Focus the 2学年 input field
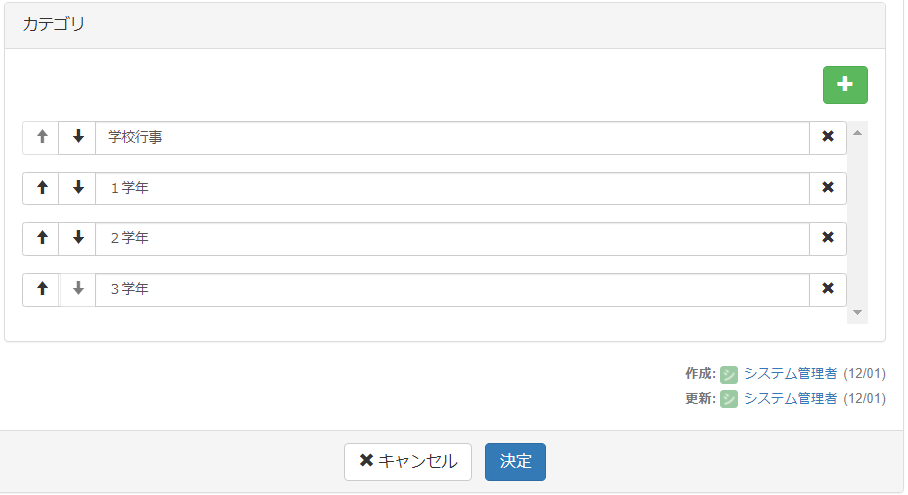 pos(450,238)
